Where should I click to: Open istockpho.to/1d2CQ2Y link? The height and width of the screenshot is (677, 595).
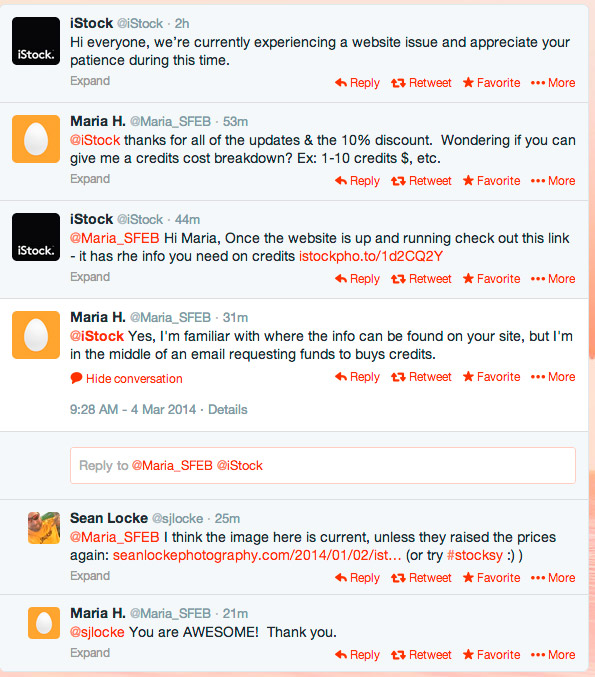[371, 256]
